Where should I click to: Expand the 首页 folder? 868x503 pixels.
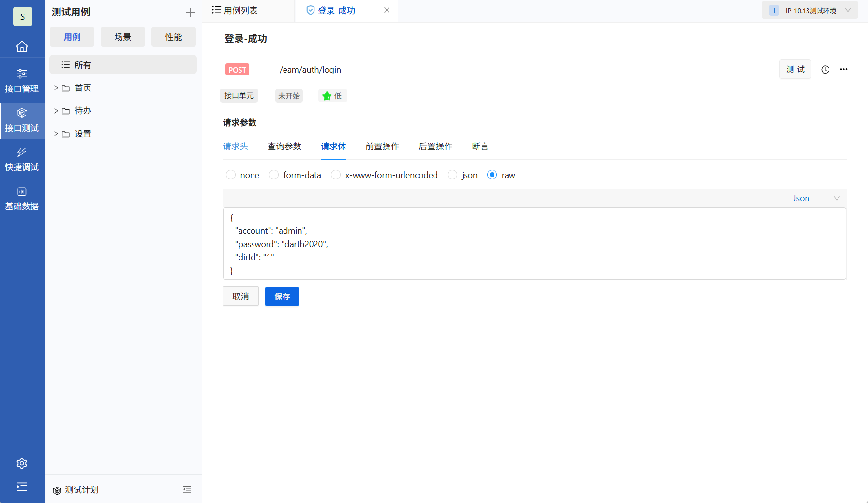pyautogui.click(x=55, y=88)
